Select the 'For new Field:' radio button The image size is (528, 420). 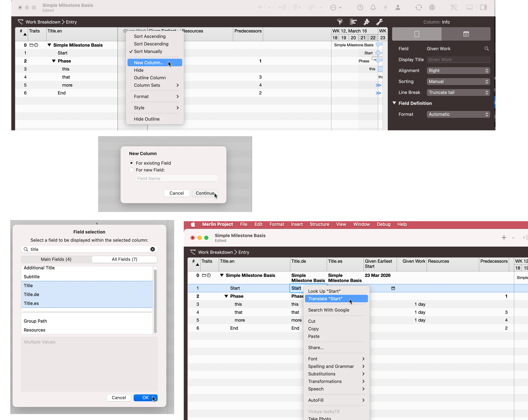pos(131,170)
